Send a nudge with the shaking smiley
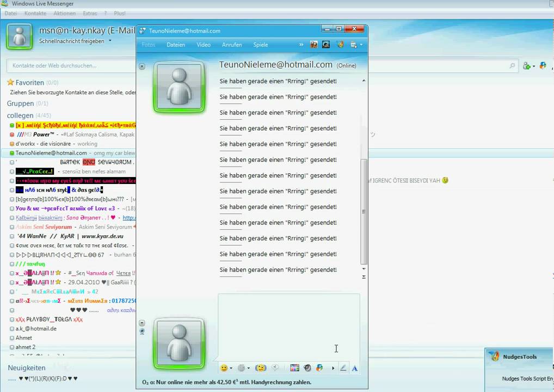 click(260, 368)
